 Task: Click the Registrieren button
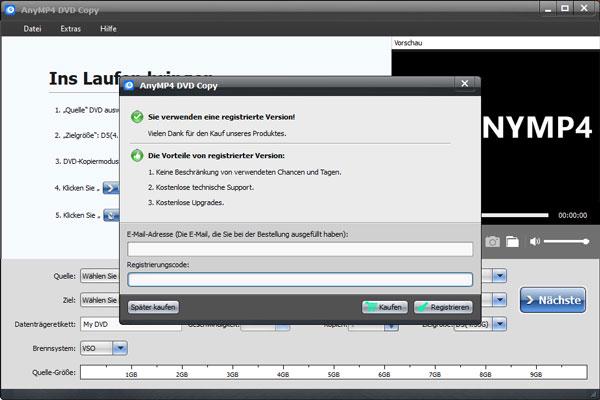[x=443, y=307]
